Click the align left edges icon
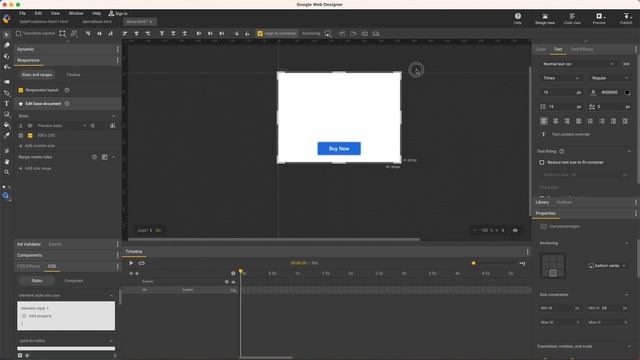 (125, 33)
